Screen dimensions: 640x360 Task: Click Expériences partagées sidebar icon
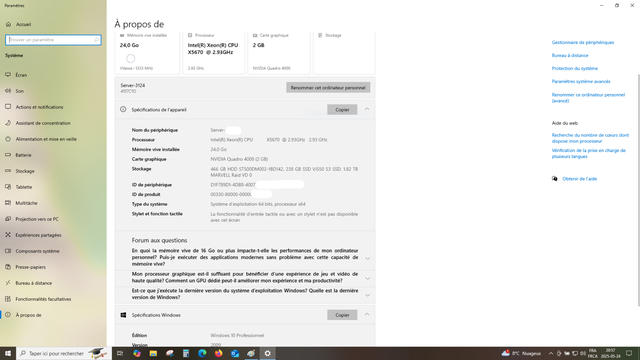pyautogui.click(x=8, y=235)
